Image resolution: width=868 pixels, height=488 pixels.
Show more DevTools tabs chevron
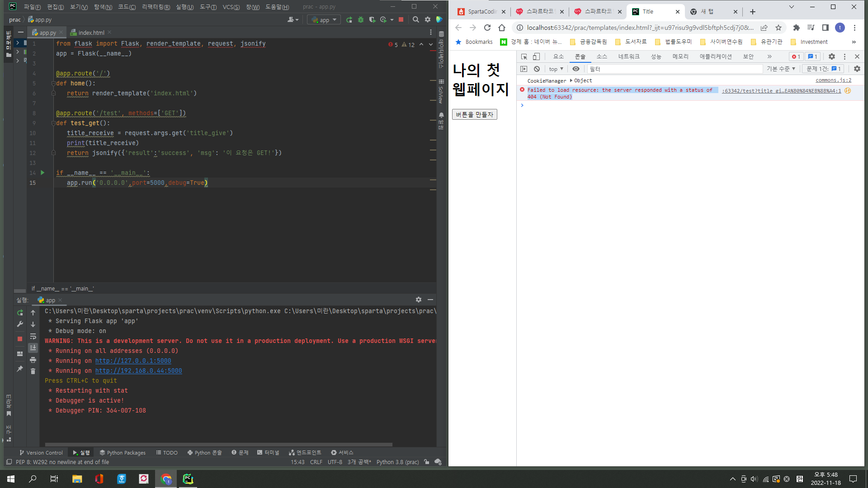[769, 56]
